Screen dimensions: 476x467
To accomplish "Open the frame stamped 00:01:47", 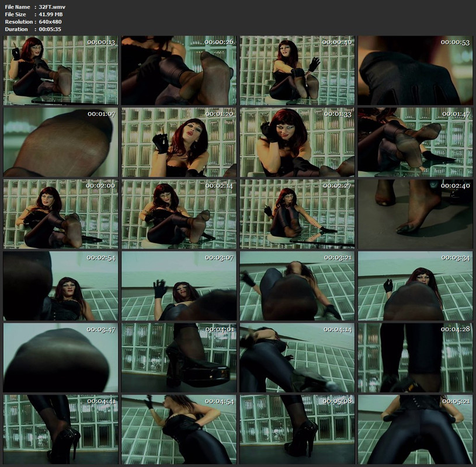I will (x=415, y=142).
